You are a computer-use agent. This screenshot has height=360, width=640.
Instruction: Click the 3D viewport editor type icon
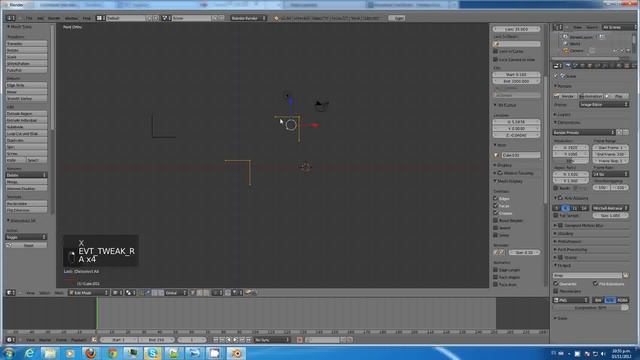click(x=10, y=293)
